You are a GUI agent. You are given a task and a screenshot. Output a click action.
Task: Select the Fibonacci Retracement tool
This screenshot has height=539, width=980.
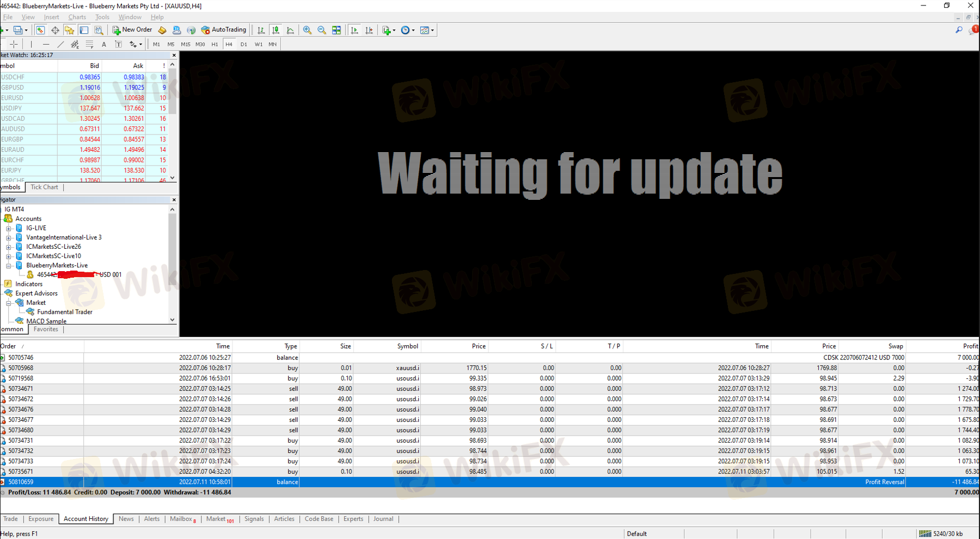click(89, 44)
